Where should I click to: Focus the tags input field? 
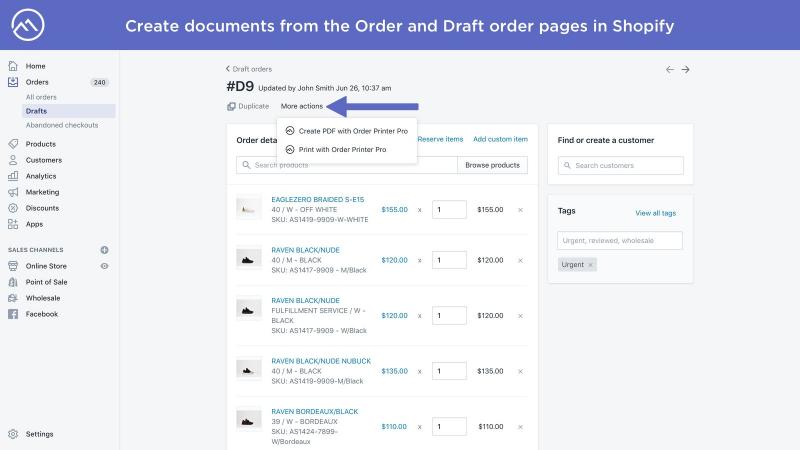click(x=620, y=240)
